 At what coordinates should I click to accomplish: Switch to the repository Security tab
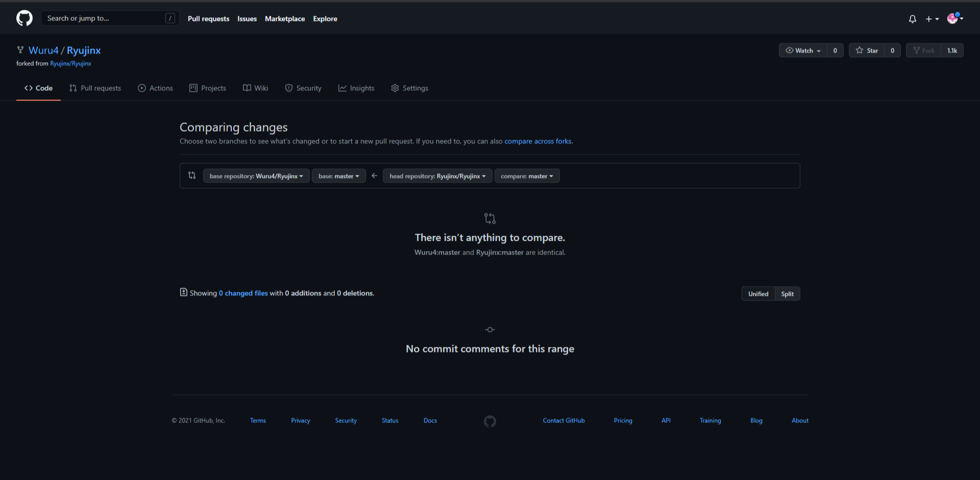click(x=303, y=88)
